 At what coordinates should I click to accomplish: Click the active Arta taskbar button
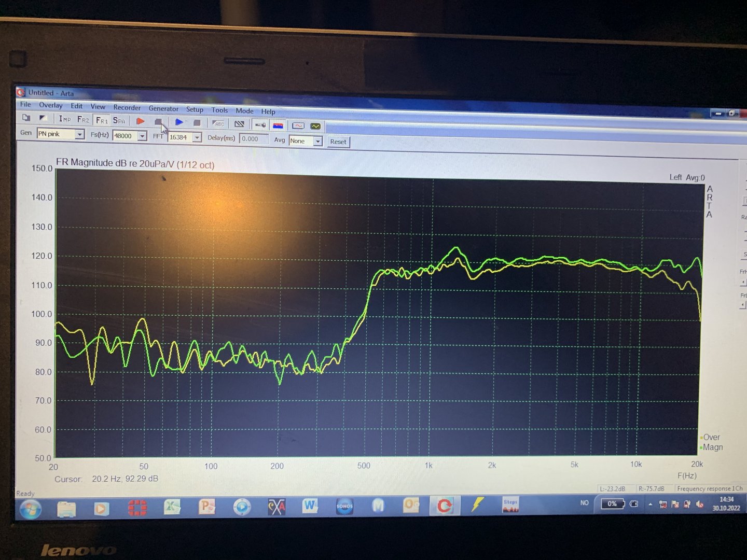(x=445, y=505)
